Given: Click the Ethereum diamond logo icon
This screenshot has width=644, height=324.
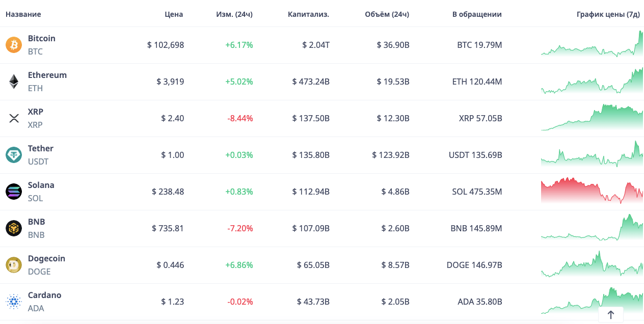Looking at the screenshot, I should pyautogui.click(x=14, y=82).
